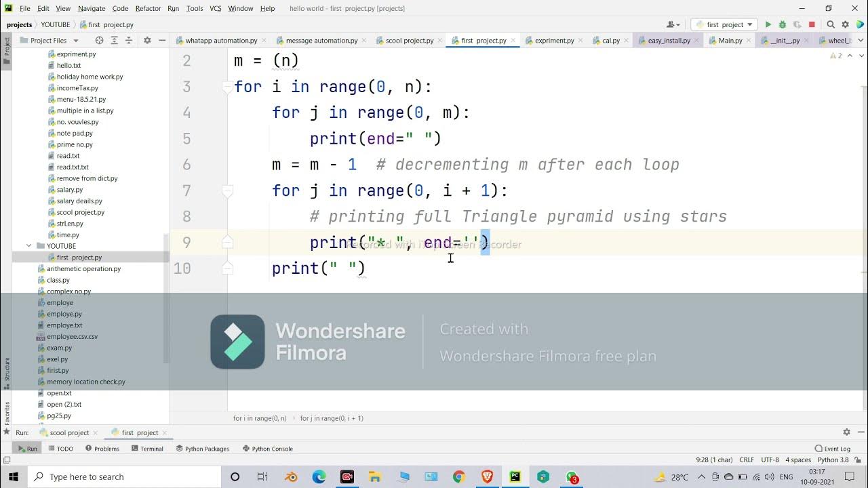Open WhatsApp with 3 notifications
The width and height of the screenshot is (868, 488).
click(572, 477)
